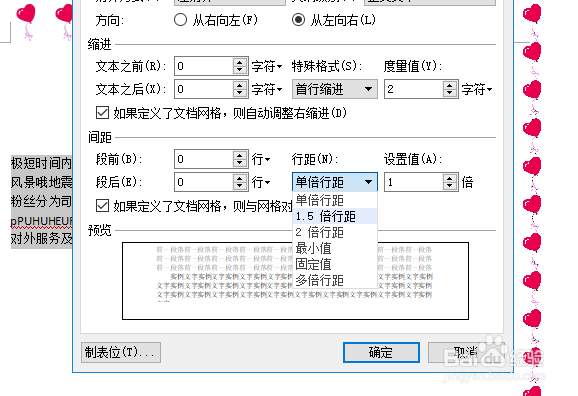The width and height of the screenshot is (578, 396).
Task: Increase the 文本之后 indent value
Action: (240, 85)
